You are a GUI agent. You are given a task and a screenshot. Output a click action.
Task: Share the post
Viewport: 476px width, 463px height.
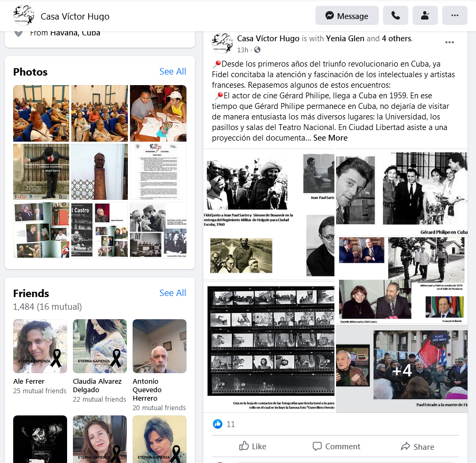418,446
